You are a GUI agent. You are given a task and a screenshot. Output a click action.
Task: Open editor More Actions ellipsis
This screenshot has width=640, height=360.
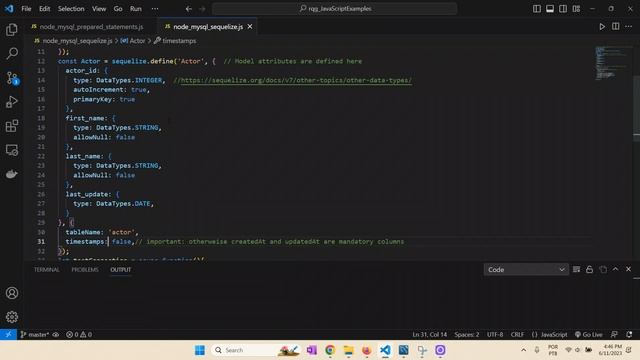(629, 27)
